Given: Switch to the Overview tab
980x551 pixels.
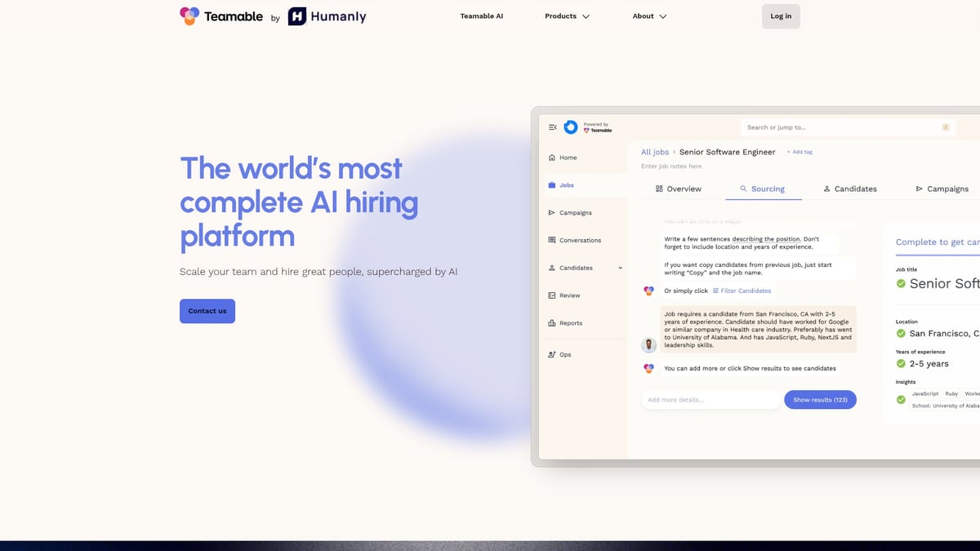Looking at the screenshot, I should click(x=679, y=189).
